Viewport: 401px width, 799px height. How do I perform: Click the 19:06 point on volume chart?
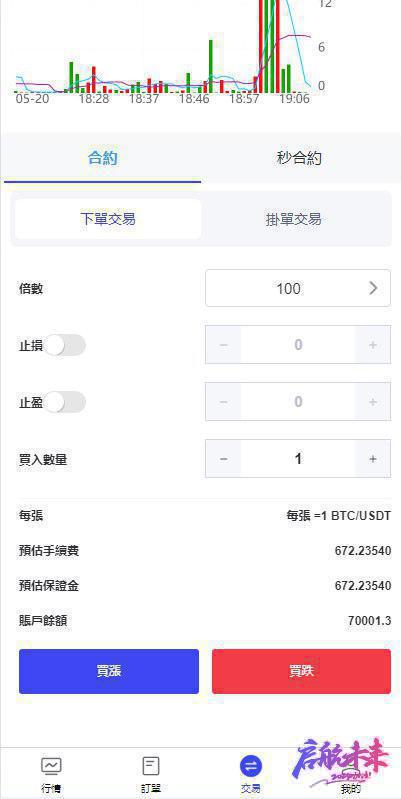coord(294,98)
